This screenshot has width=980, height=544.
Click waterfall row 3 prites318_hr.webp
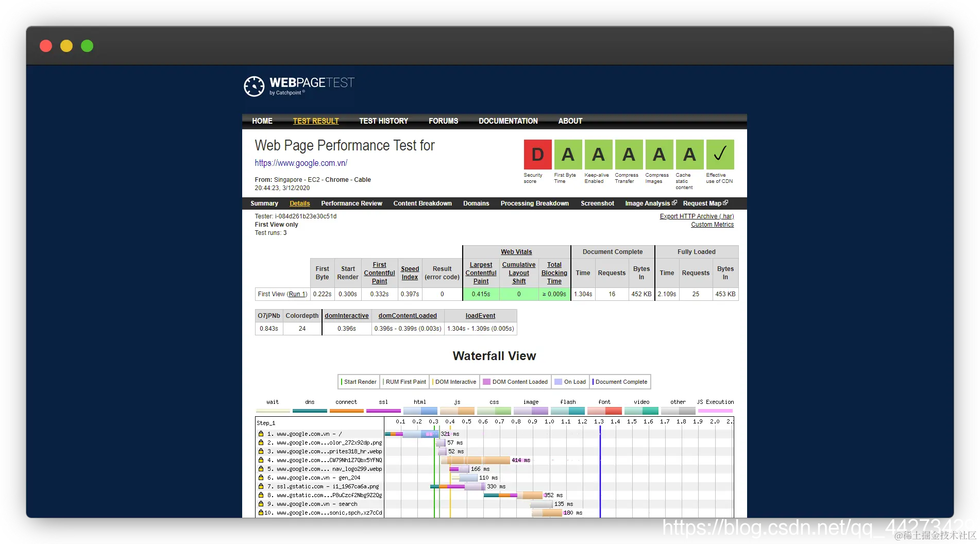coord(319,451)
